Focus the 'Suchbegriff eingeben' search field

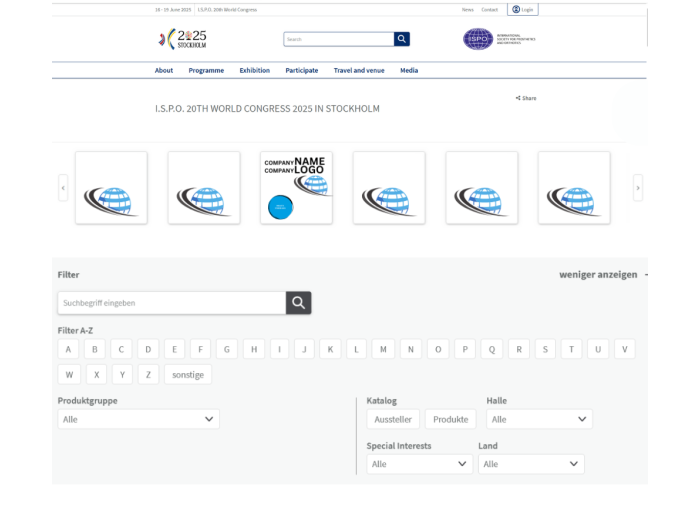172,303
